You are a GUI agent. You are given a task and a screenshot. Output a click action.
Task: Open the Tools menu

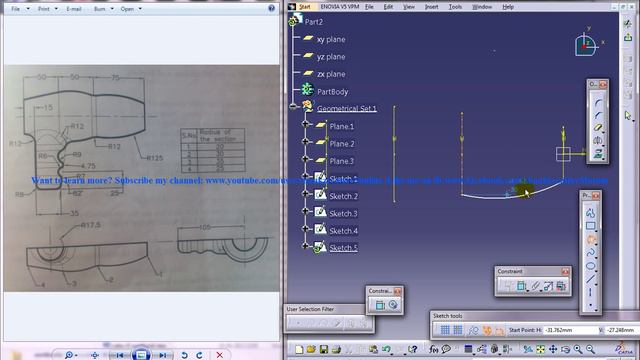[x=455, y=7]
